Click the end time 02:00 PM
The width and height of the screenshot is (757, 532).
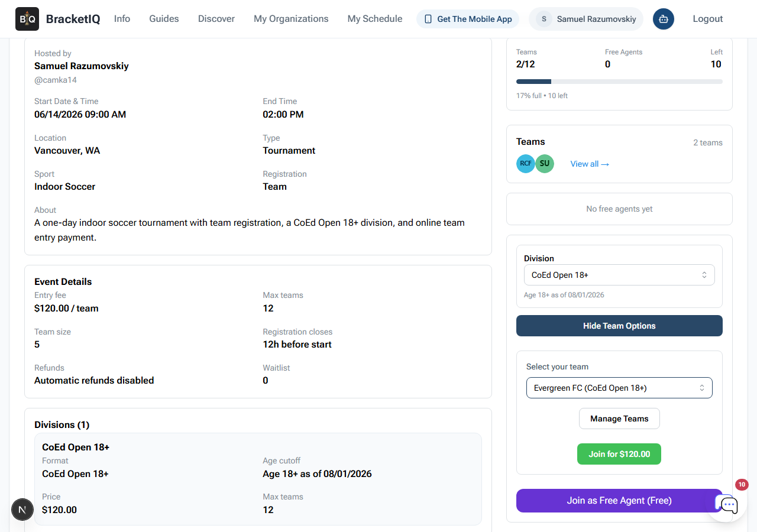(283, 115)
